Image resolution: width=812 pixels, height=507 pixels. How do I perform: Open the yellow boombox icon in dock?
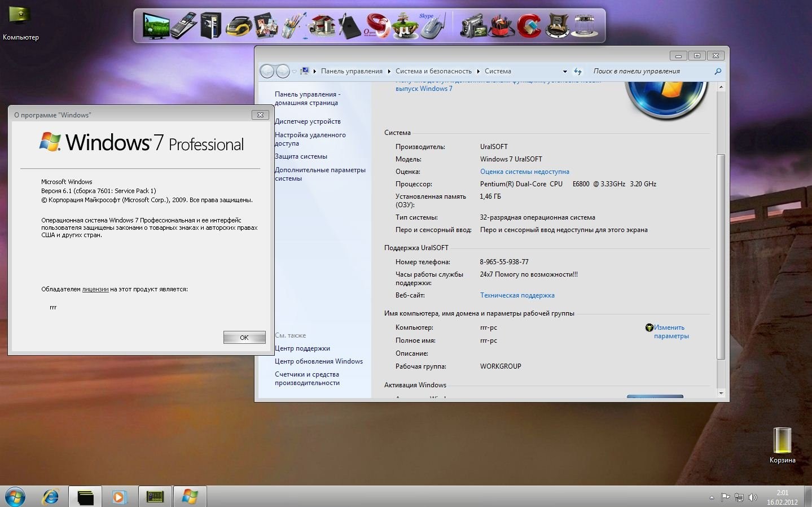point(239,26)
